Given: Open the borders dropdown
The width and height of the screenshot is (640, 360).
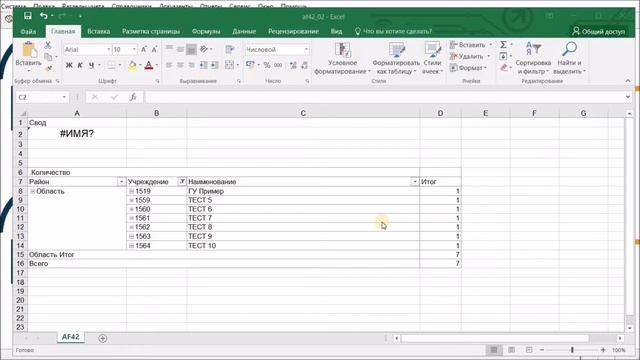Looking at the screenshot, I should point(120,65).
